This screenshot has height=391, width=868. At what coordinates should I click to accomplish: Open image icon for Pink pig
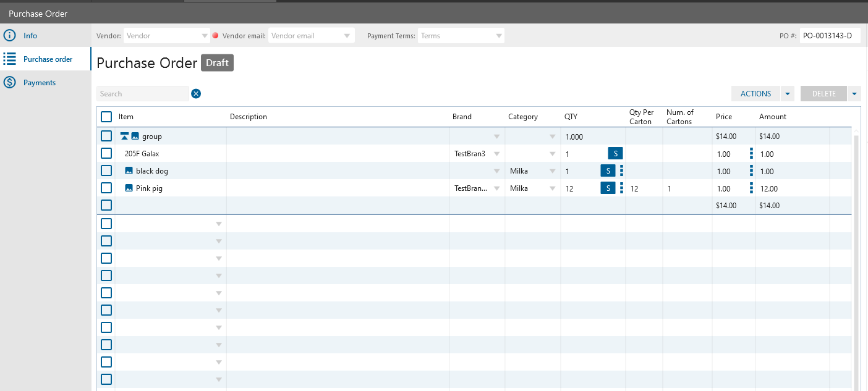(129, 188)
